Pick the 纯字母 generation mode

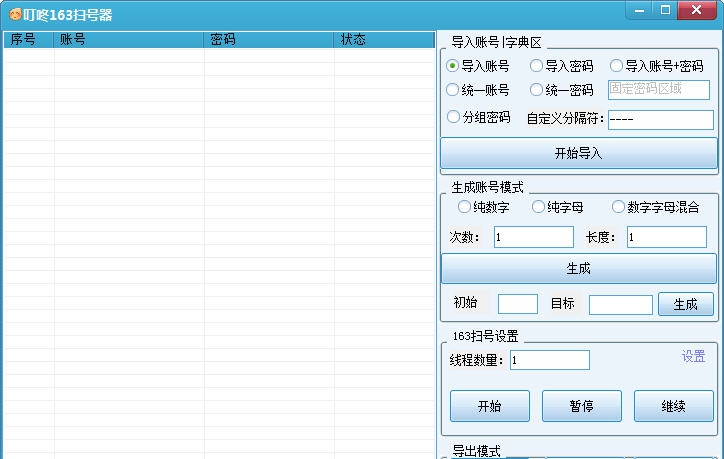[539, 207]
